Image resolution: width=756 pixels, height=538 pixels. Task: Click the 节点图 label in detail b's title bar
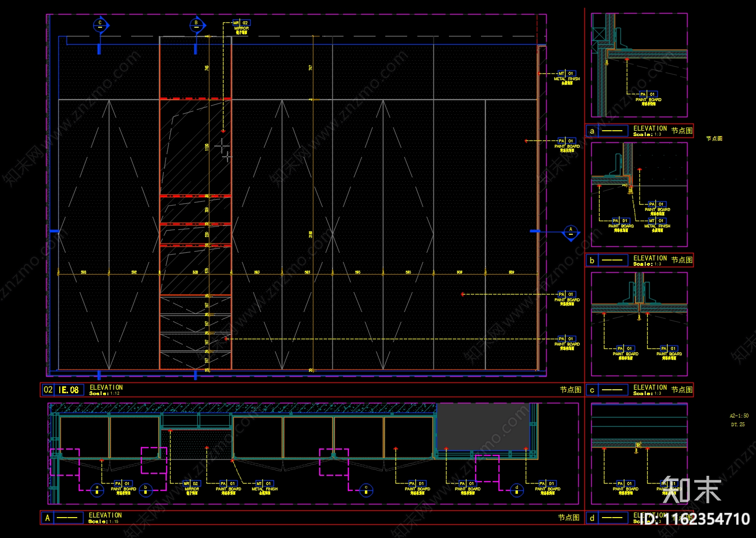[682, 260]
